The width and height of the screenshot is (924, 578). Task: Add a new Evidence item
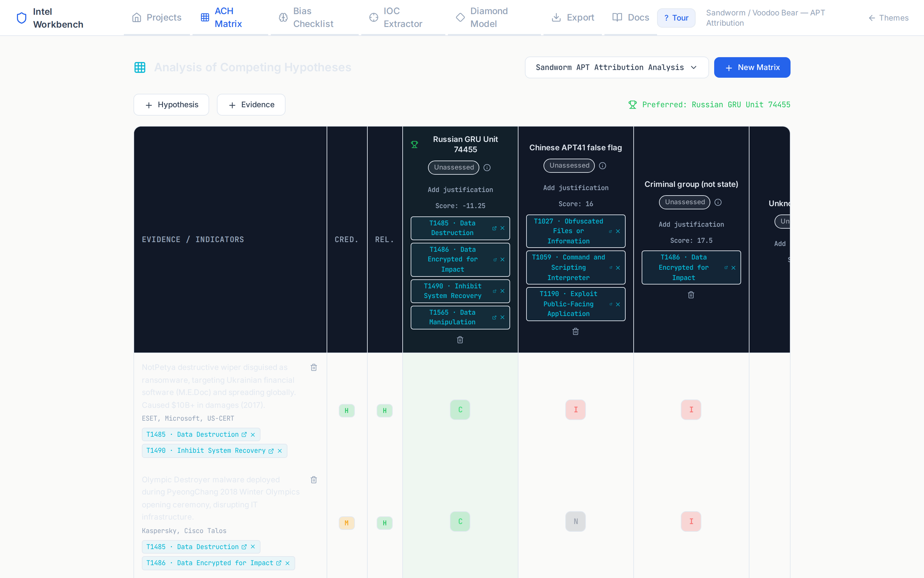(251, 105)
